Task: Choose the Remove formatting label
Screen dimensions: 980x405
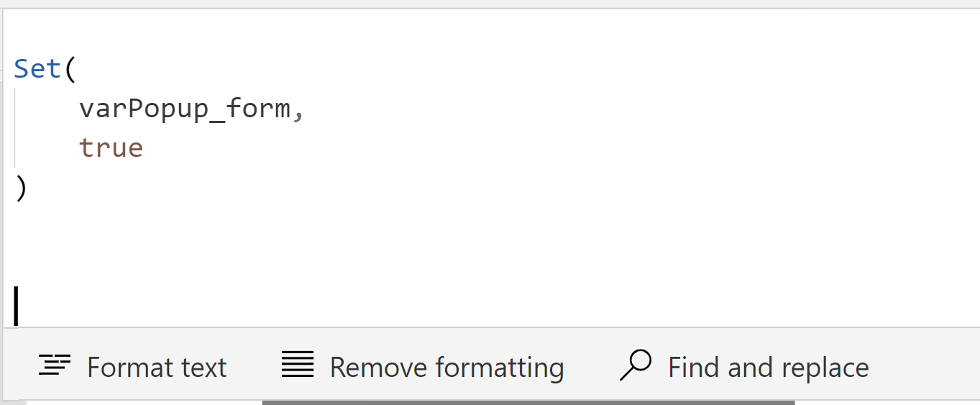Action: point(447,368)
